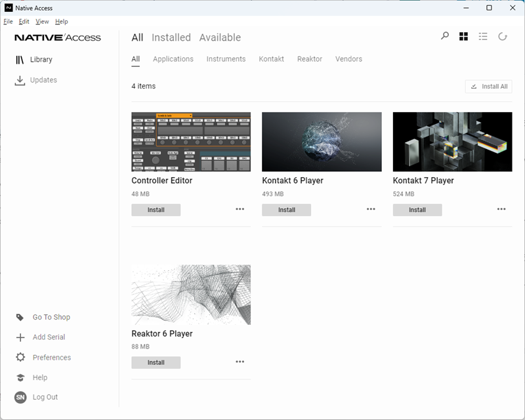The height and width of the screenshot is (420, 525).
Task: Open the File menu
Action: pos(8,22)
